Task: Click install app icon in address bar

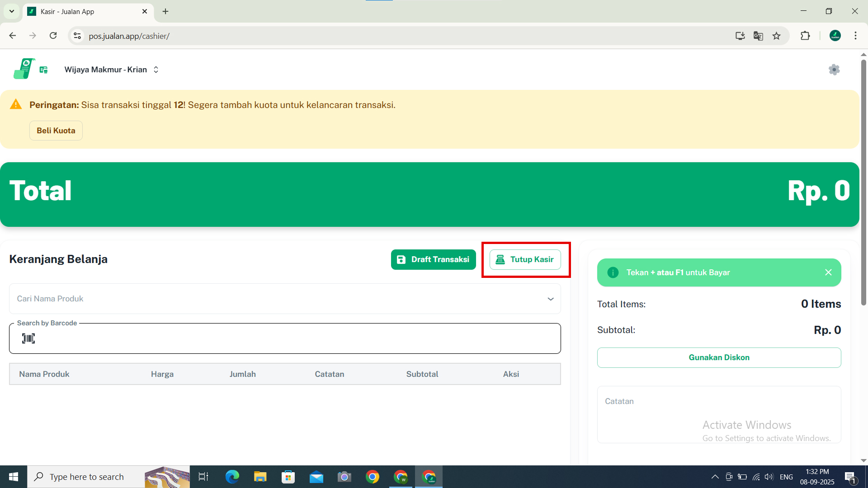Action: pyautogui.click(x=740, y=36)
